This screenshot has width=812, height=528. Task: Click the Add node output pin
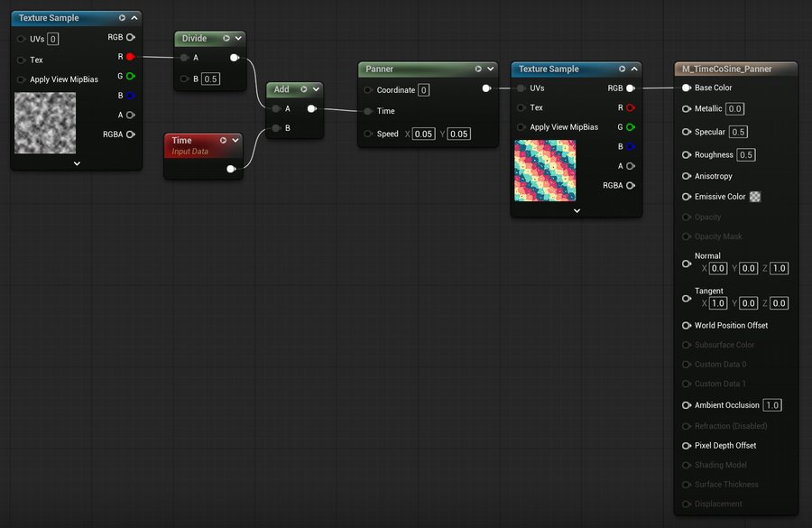point(312,109)
